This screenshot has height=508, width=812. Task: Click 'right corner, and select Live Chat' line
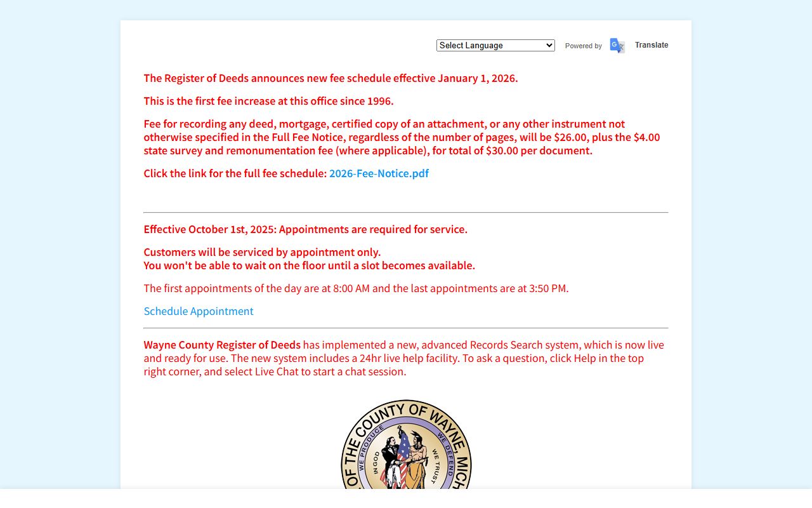(x=275, y=371)
